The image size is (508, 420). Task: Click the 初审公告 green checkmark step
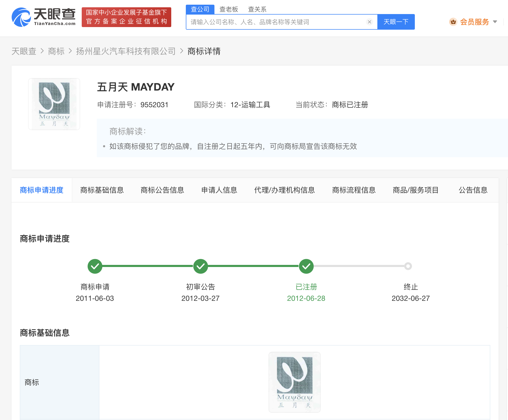pos(201,266)
